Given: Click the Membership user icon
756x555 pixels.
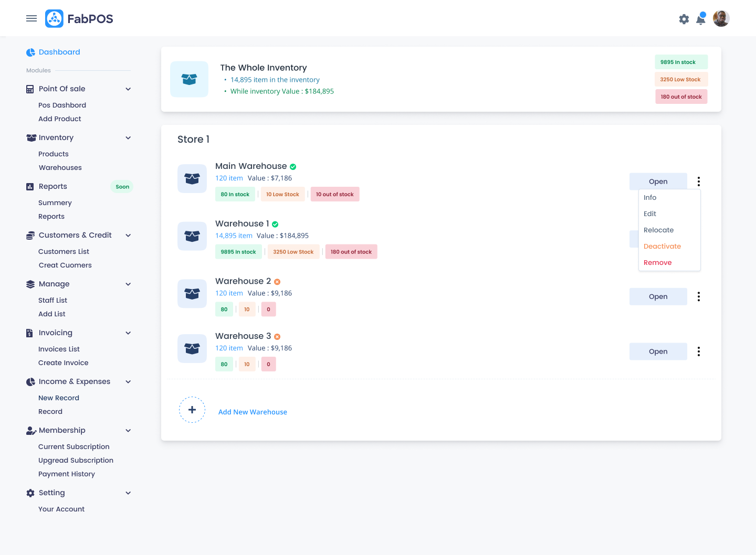Looking at the screenshot, I should click(x=31, y=431).
